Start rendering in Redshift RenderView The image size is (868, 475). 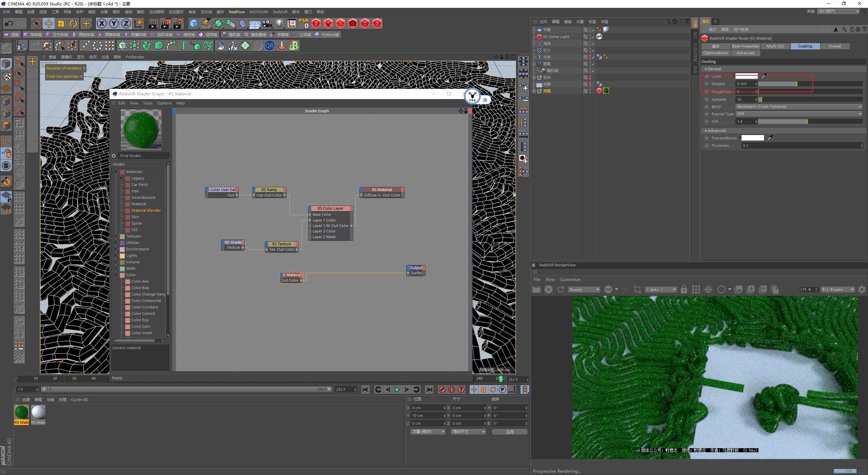click(x=549, y=289)
